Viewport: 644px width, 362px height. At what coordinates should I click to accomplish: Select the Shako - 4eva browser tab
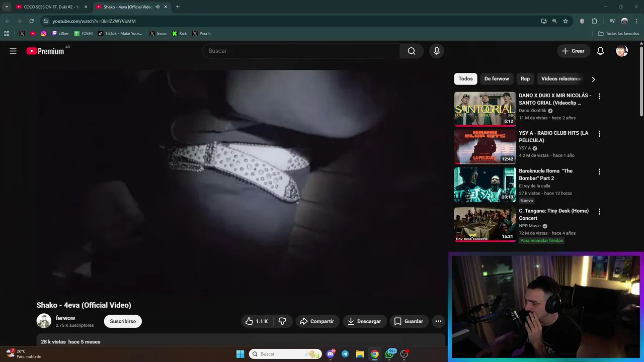(128, 7)
